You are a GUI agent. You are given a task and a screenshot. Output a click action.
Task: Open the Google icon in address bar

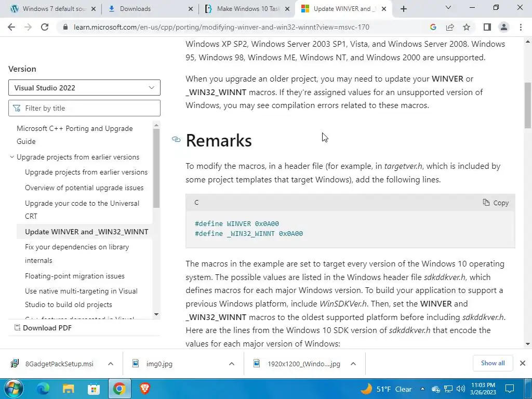pyautogui.click(x=433, y=27)
